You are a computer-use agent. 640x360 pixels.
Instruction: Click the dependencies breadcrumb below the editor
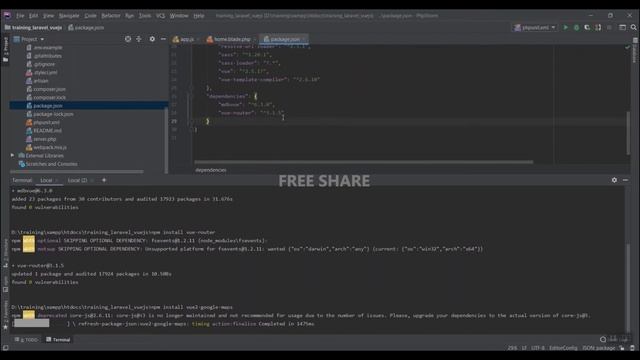[x=211, y=170]
